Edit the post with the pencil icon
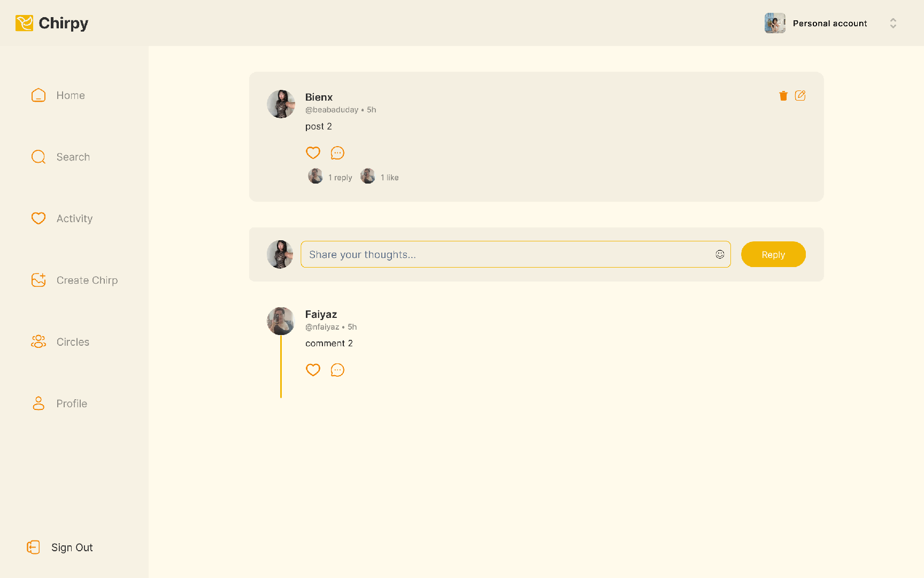 click(x=800, y=96)
